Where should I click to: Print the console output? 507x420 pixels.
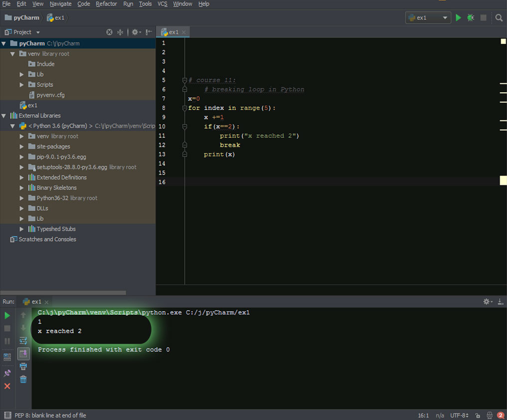[x=23, y=366]
